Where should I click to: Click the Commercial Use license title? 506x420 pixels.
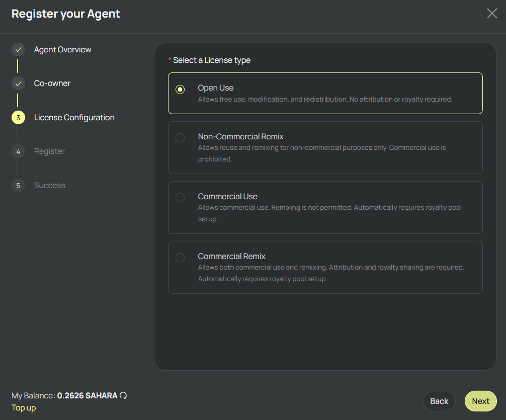pyautogui.click(x=227, y=196)
